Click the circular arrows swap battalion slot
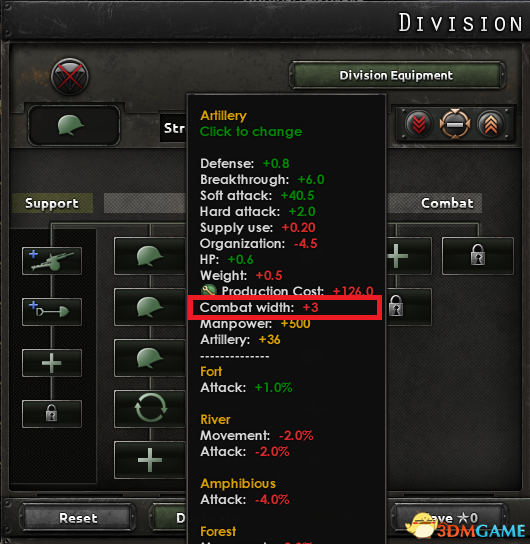Image resolution: width=530 pixels, height=544 pixels. 150,409
